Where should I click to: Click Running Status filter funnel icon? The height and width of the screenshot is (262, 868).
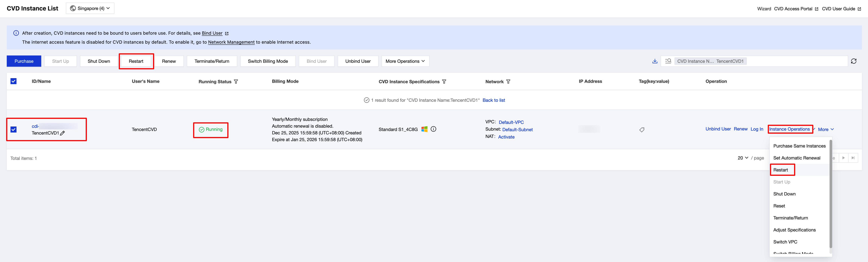pos(236,82)
